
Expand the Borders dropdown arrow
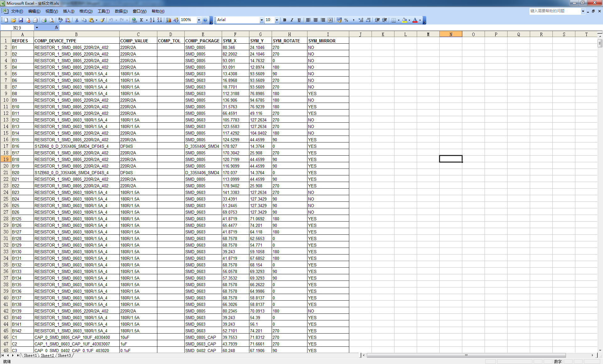pos(399,20)
